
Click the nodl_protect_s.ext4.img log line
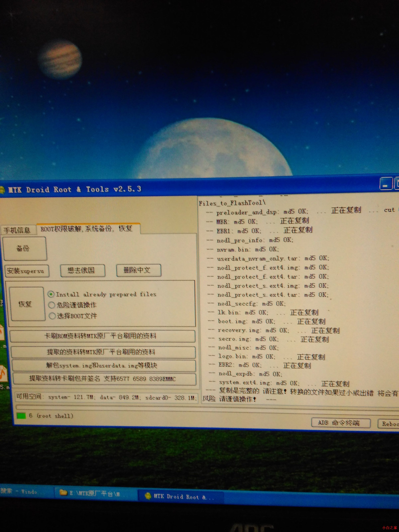(x=268, y=286)
